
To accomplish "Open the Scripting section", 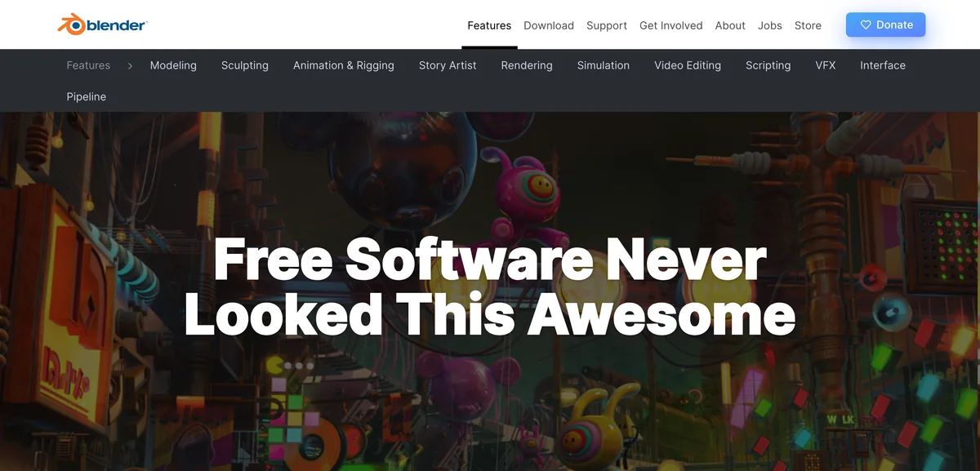I will point(768,65).
